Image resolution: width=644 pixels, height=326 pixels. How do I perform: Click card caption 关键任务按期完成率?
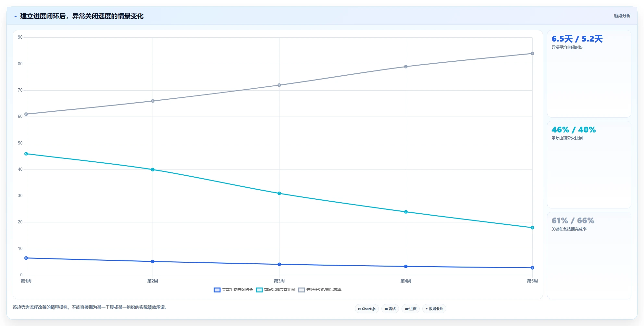[x=569, y=229]
